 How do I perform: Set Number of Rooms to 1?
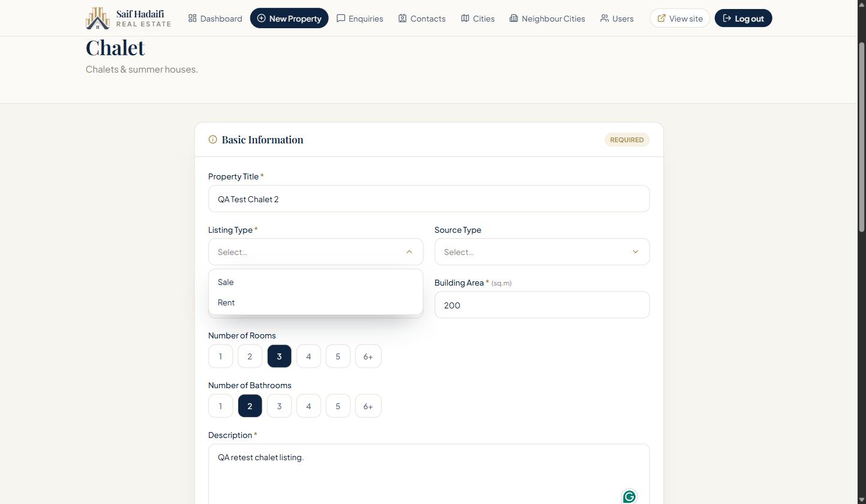click(220, 356)
